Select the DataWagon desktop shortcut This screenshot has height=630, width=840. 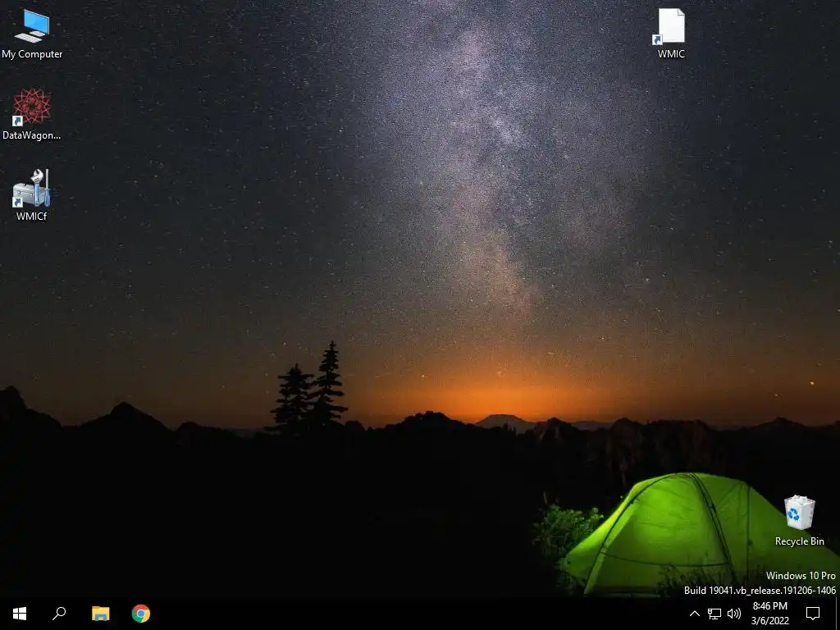pyautogui.click(x=32, y=115)
